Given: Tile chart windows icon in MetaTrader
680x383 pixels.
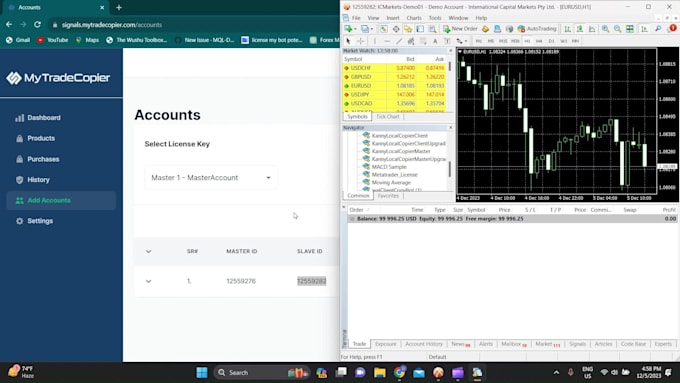Looking at the screenshot, I should coord(630,29).
